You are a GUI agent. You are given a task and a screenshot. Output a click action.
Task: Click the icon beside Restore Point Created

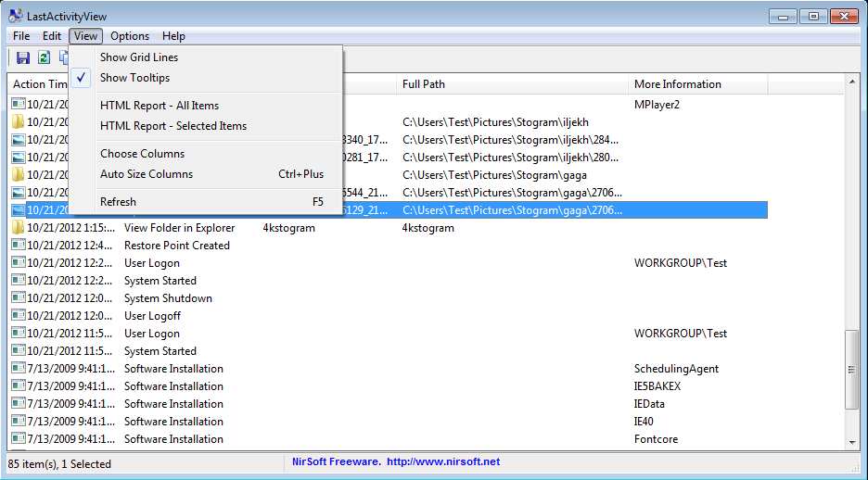[x=19, y=245]
